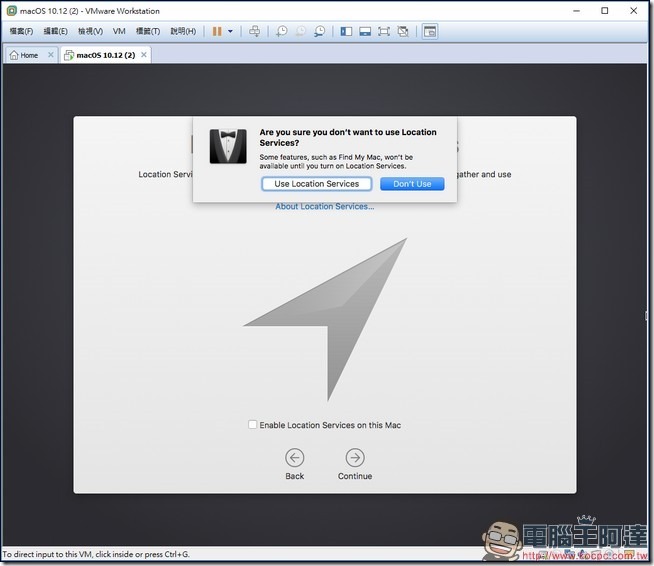Viewport: 654px width, 566px height.
Task: Switch to Unity mode
Action: [x=403, y=31]
